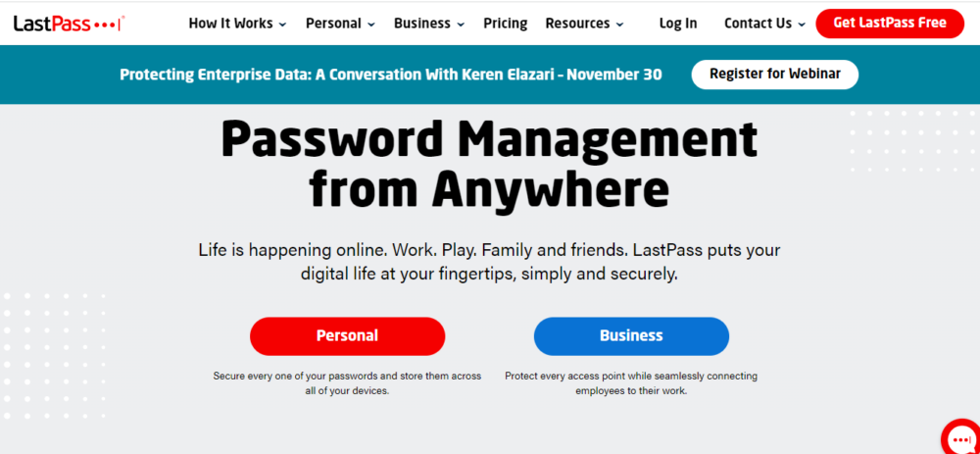Click the chevron arrow beside Contact Us

coord(802,25)
